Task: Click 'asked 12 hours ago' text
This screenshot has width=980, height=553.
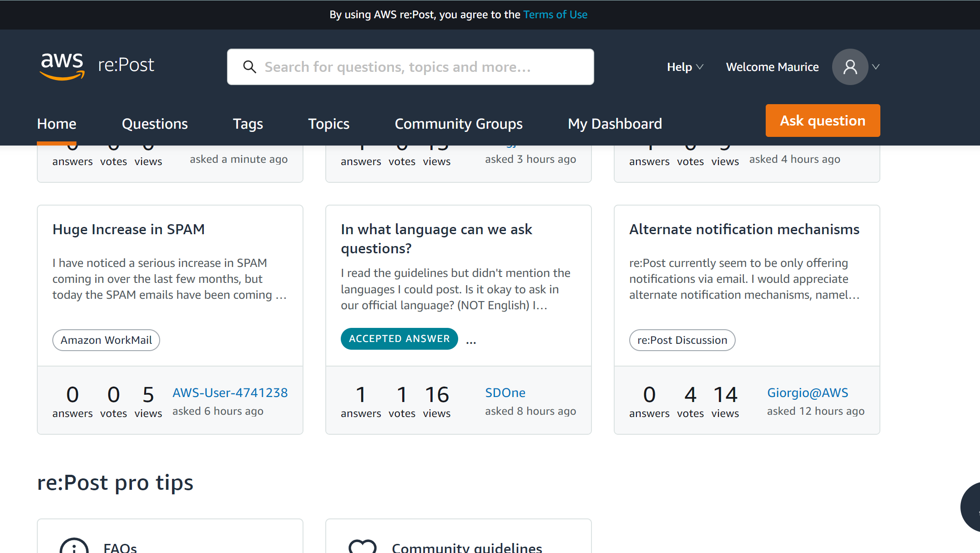Action: click(816, 411)
